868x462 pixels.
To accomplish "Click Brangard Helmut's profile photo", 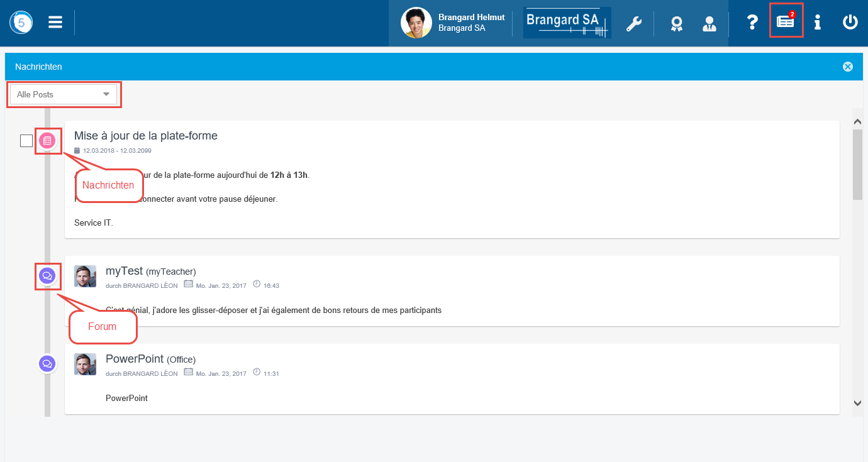I will (416, 23).
